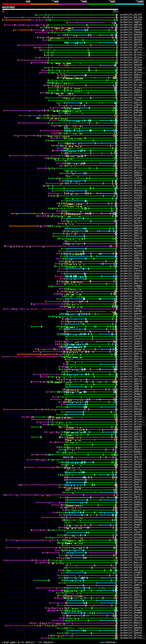Screen dimensions: 146x644
Task: Select UniRef100_Q55FN0 in the hit list
Action: (x=131, y=143)
